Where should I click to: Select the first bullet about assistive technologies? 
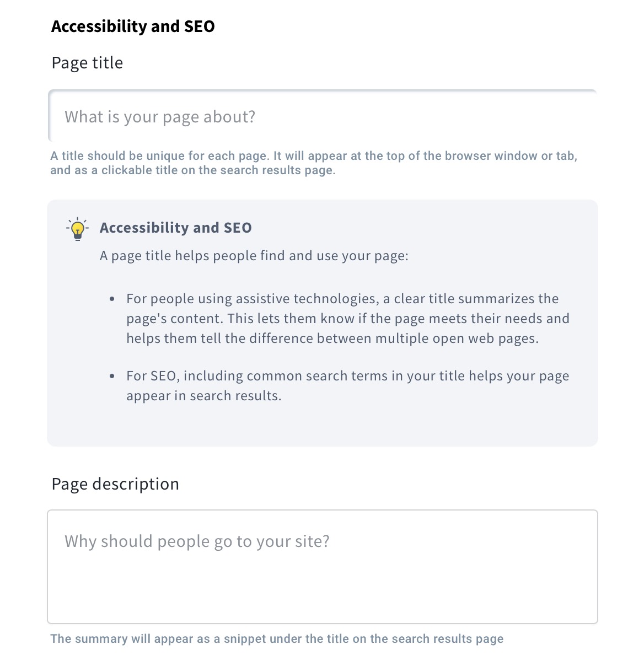[347, 318]
